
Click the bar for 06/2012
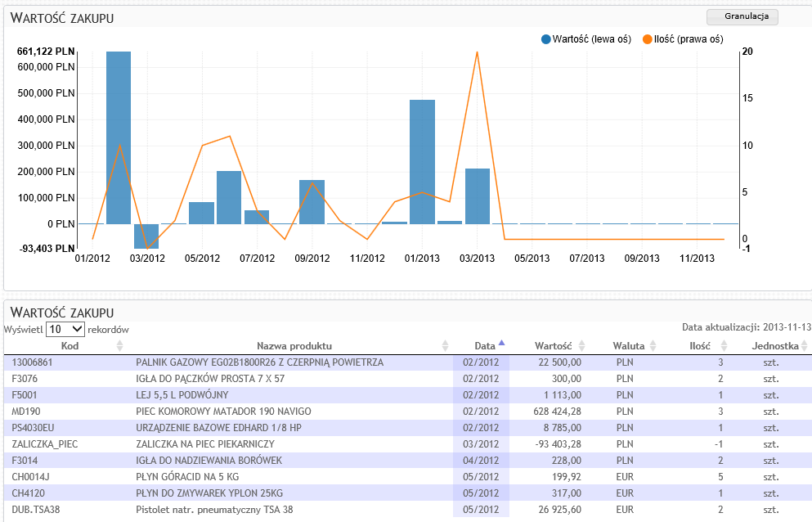coord(229,197)
